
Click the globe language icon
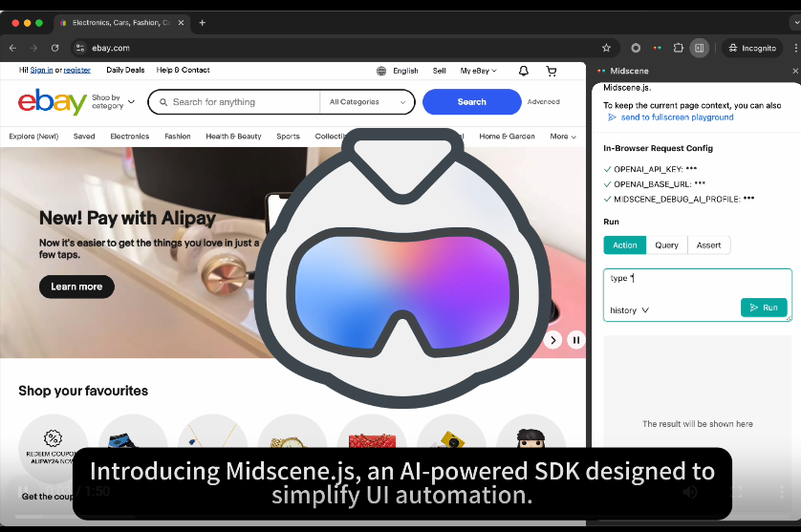pos(381,71)
